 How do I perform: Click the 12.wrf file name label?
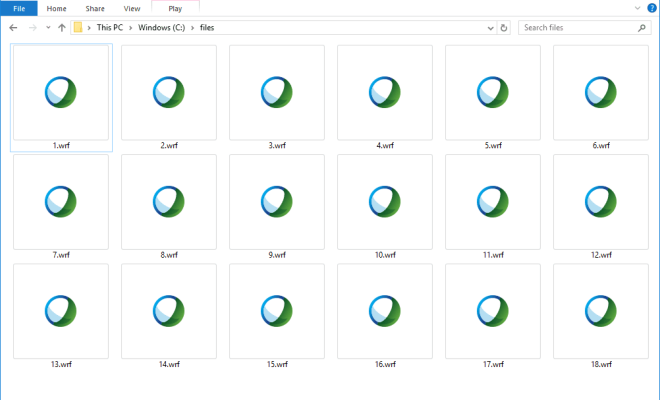tap(601, 255)
